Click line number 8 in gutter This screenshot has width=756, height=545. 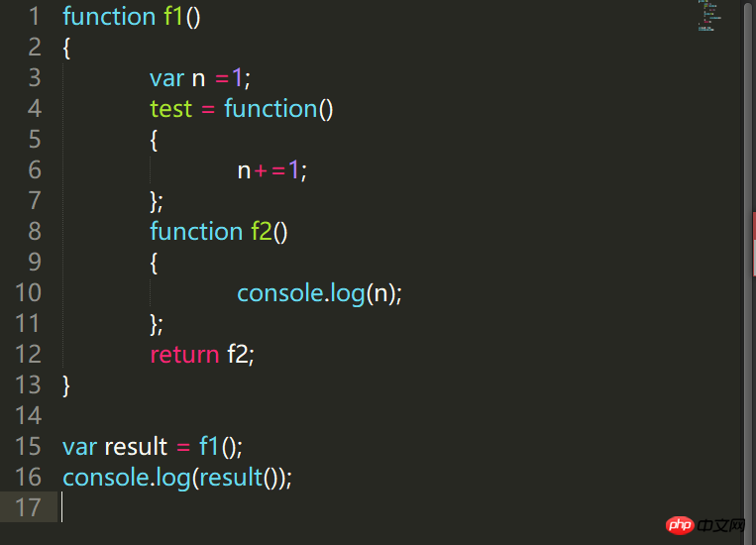pyautogui.click(x=35, y=232)
